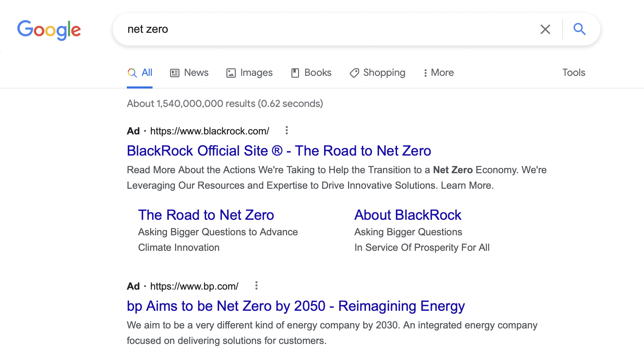Screen dimensions: 644x363
Task: Open bp Aims to be Net Zero link
Action: pyautogui.click(x=296, y=306)
